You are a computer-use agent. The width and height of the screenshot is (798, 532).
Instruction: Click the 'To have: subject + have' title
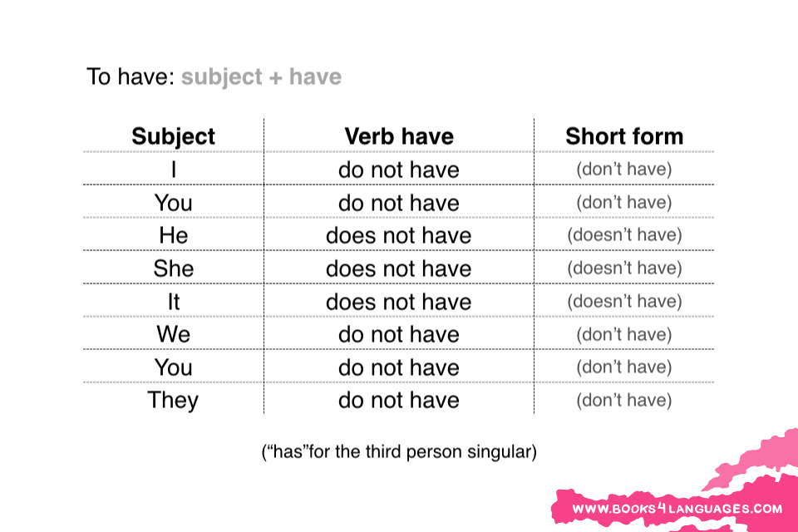pyautogui.click(x=214, y=76)
